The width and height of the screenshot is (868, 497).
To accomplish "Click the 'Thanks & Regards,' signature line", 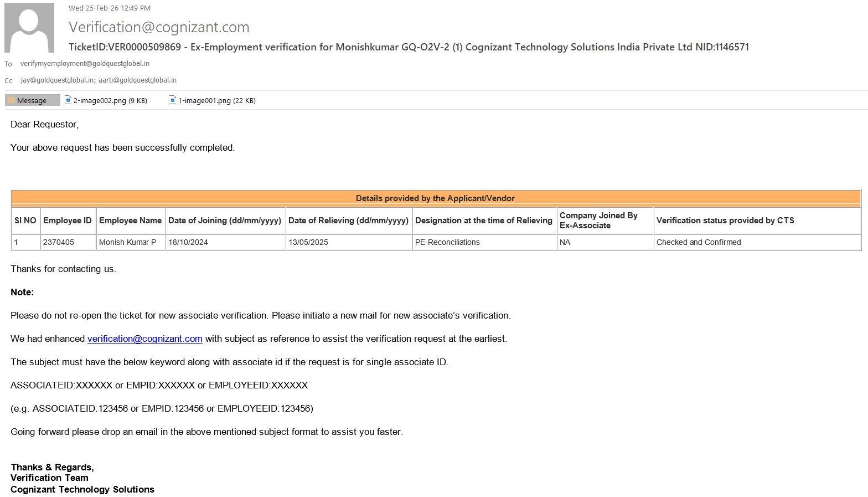I will click(x=53, y=468).
